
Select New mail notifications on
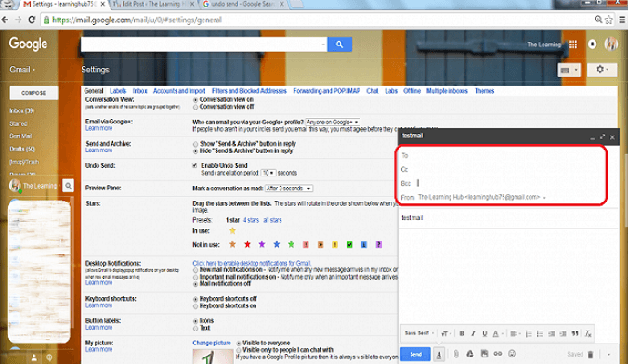195,270
